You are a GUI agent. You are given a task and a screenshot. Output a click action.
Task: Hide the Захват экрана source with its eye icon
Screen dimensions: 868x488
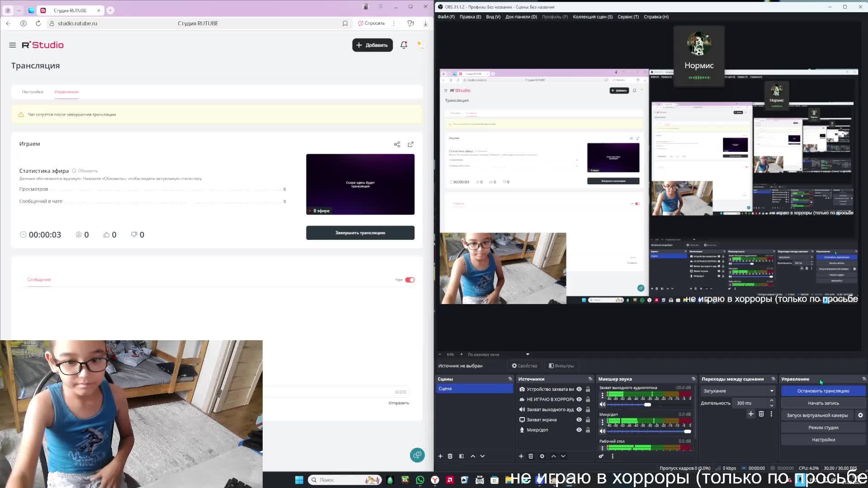pyautogui.click(x=579, y=420)
